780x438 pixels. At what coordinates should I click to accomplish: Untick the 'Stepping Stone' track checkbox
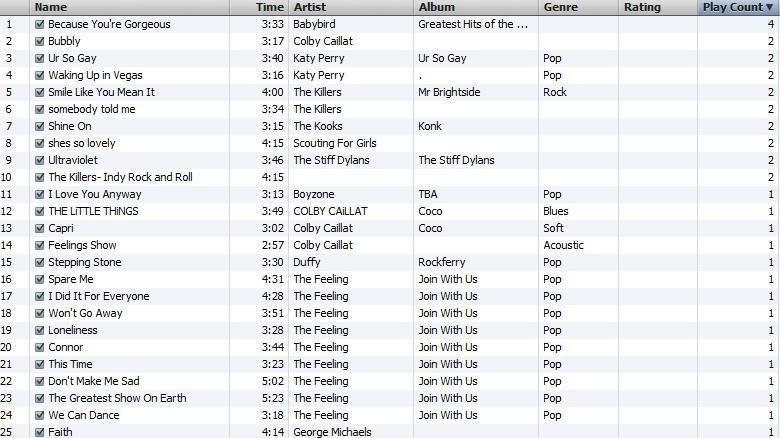39,262
